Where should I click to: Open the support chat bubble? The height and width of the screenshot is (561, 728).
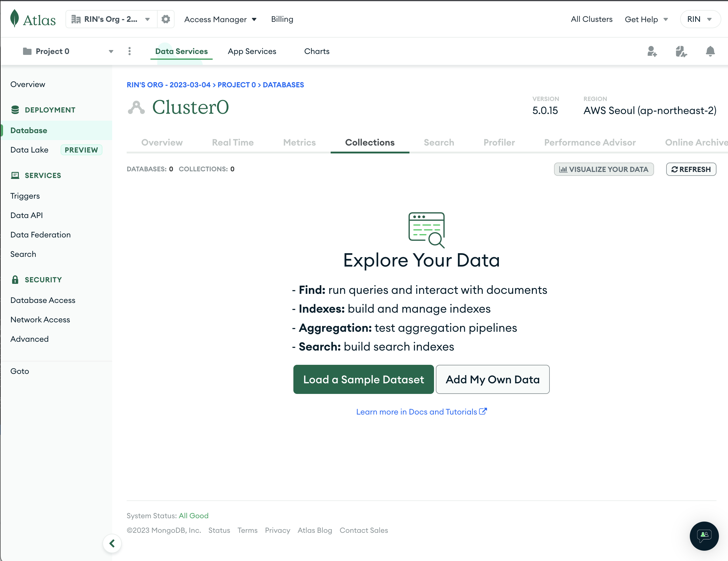(704, 536)
